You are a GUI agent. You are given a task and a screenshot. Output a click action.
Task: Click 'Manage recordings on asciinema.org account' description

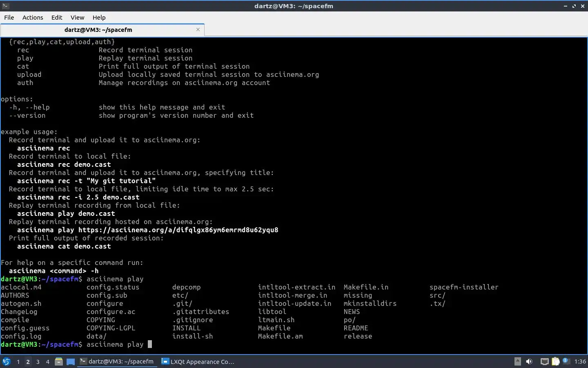tap(185, 83)
